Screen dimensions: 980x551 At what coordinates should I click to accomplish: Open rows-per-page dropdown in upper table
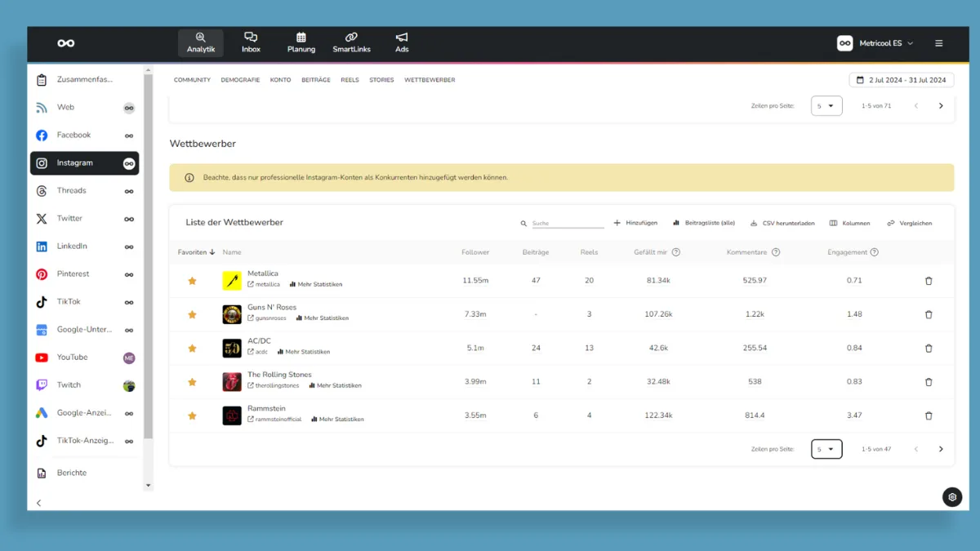tap(826, 106)
